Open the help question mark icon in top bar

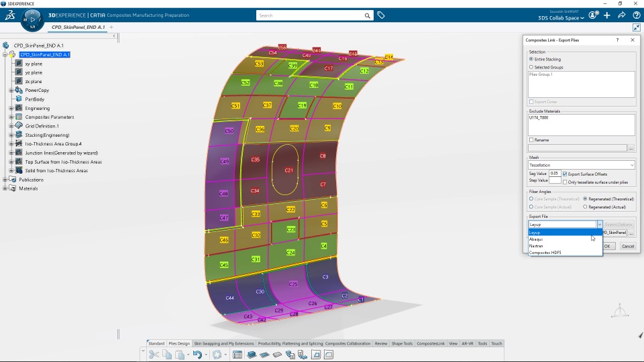pos(636,15)
